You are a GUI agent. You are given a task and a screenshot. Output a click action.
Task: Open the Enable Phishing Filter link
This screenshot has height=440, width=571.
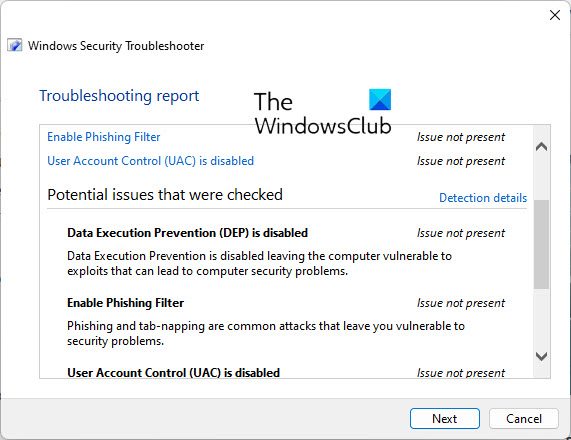point(104,137)
